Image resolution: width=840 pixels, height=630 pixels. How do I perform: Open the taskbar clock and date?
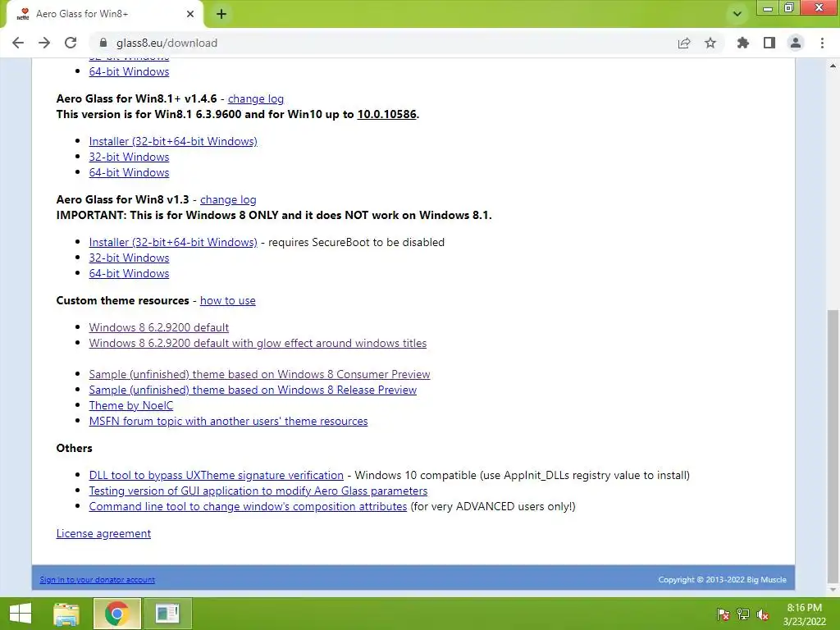804,614
